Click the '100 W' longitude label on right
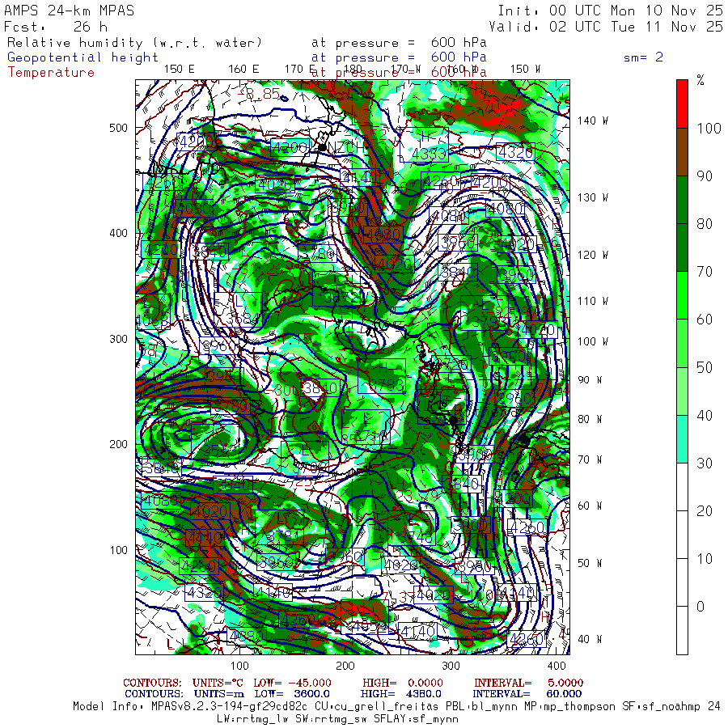 pos(592,341)
